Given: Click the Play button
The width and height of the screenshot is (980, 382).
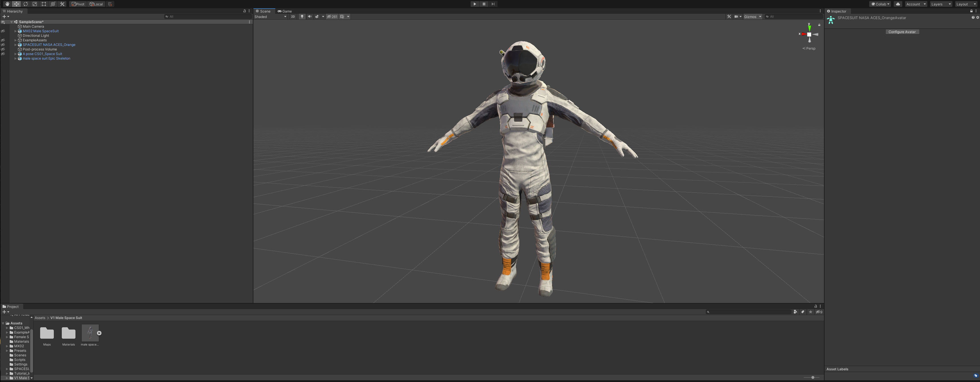Looking at the screenshot, I should [x=474, y=4].
